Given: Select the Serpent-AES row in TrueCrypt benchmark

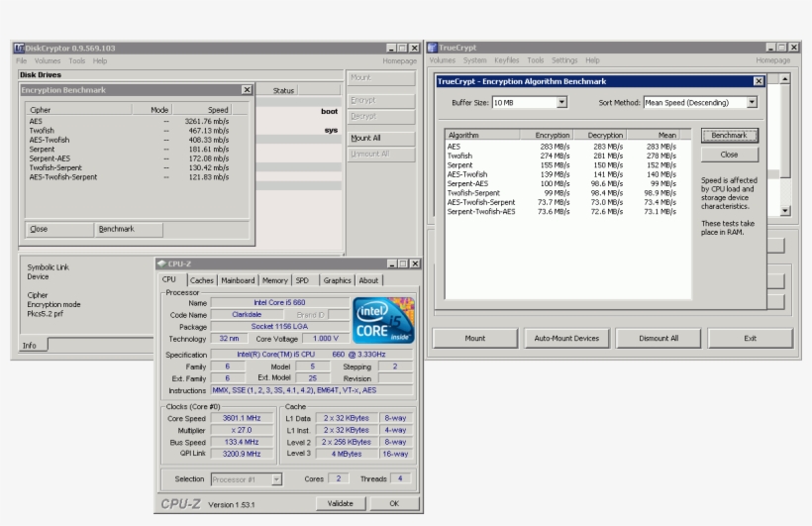Looking at the screenshot, I should point(562,183).
